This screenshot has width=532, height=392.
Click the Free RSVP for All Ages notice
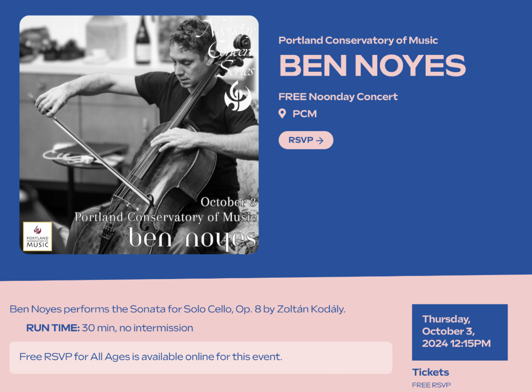point(151,357)
